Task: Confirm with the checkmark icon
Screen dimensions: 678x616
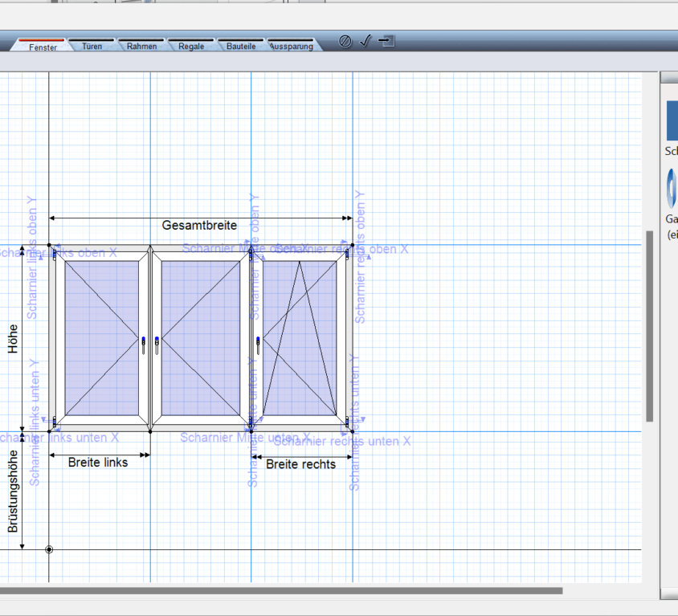Action: (366, 41)
